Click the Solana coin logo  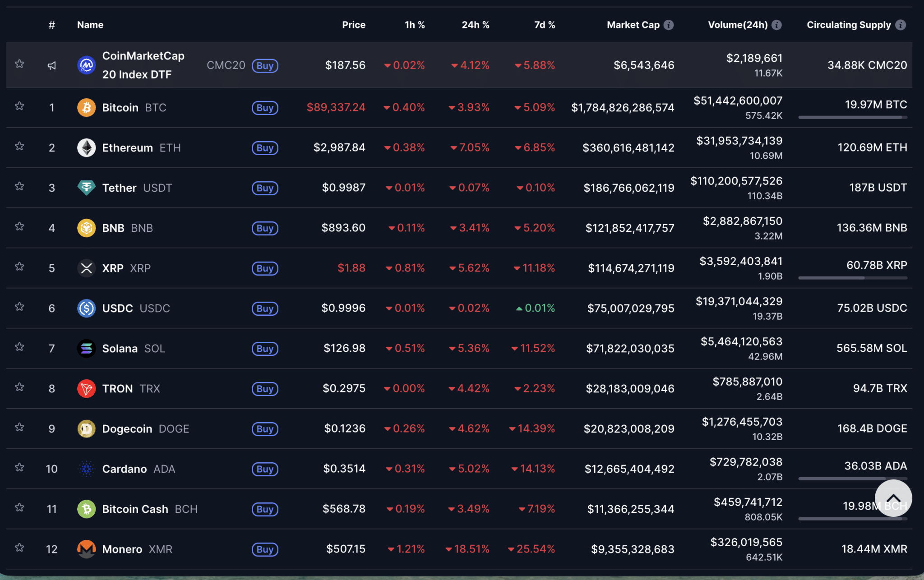pyautogui.click(x=86, y=348)
